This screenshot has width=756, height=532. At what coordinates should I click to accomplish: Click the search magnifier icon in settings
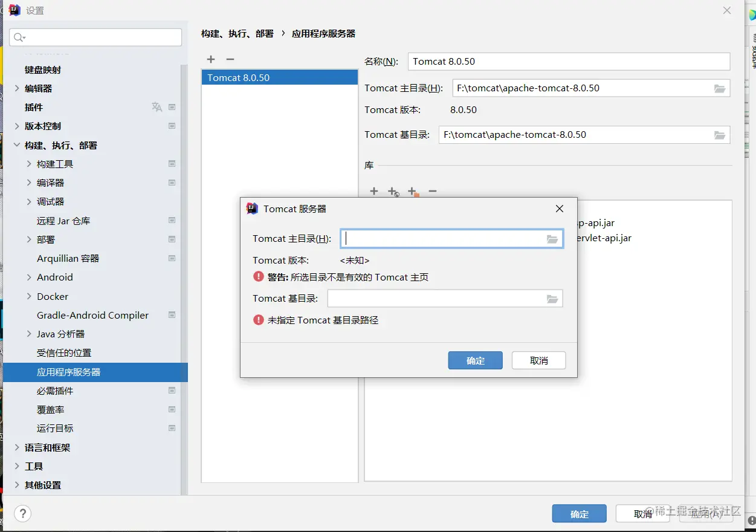pyautogui.click(x=19, y=37)
